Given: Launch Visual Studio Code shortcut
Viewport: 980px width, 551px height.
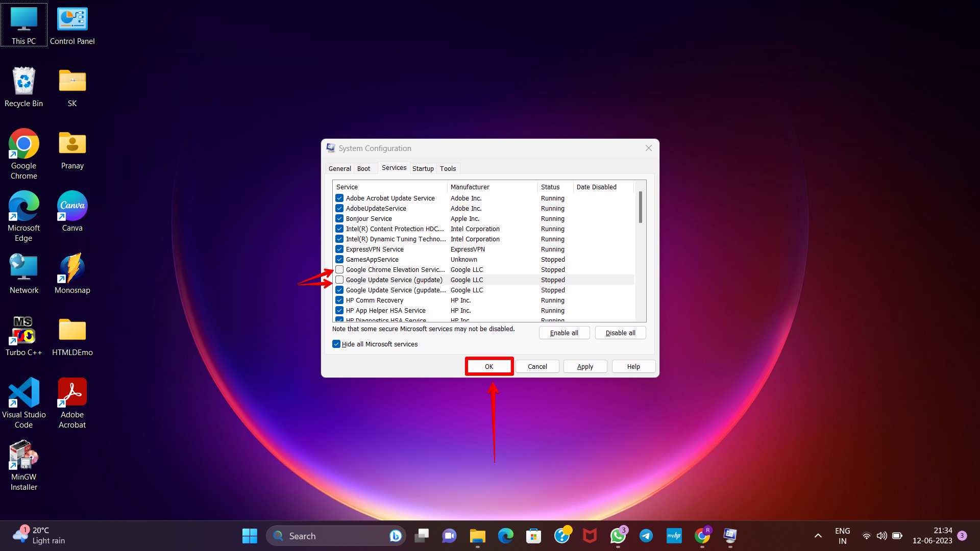Looking at the screenshot, I should click(24, 403).
